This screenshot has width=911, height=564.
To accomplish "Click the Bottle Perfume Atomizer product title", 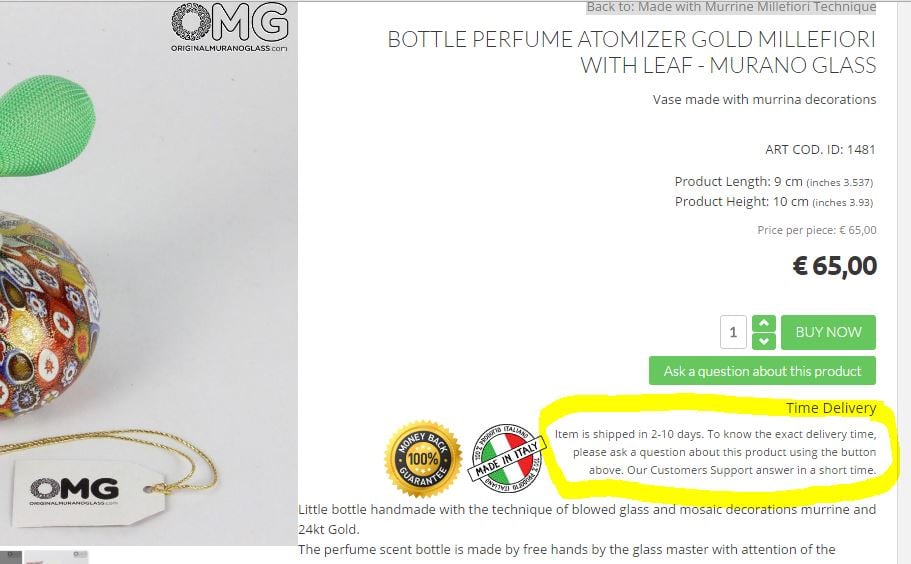I will click(x=631, y=53).
